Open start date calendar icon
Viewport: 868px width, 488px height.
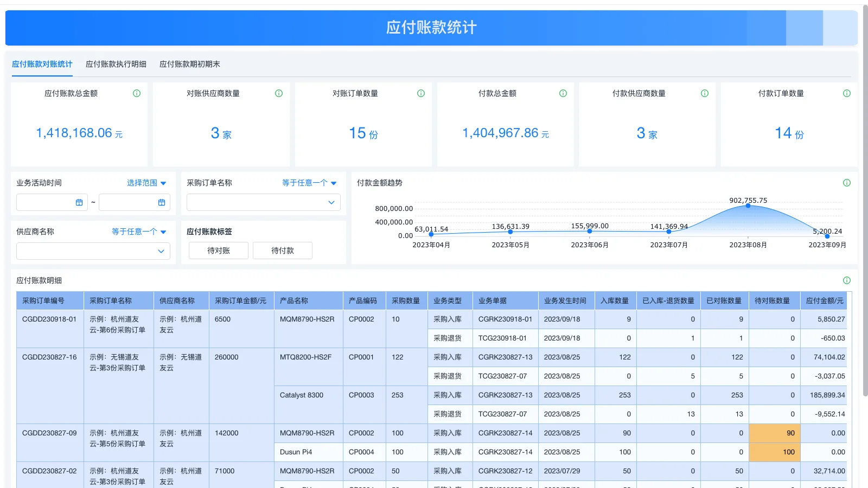pos(79,202)
